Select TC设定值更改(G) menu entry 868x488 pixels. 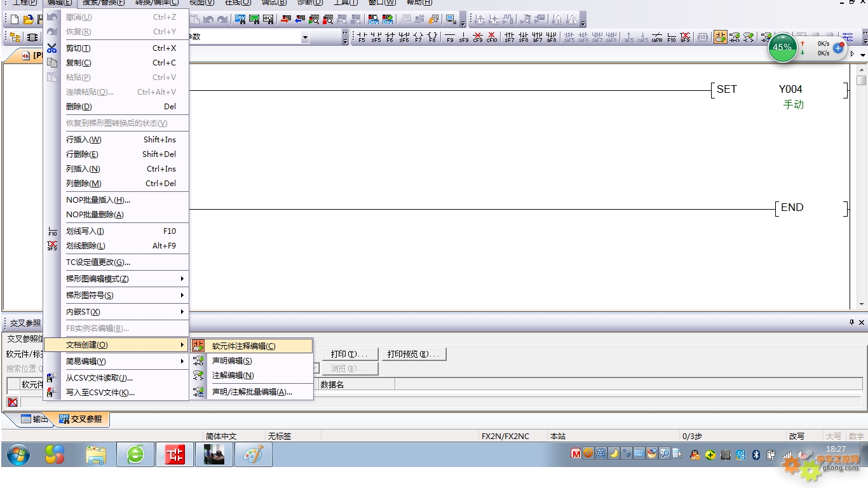(116, 262)
